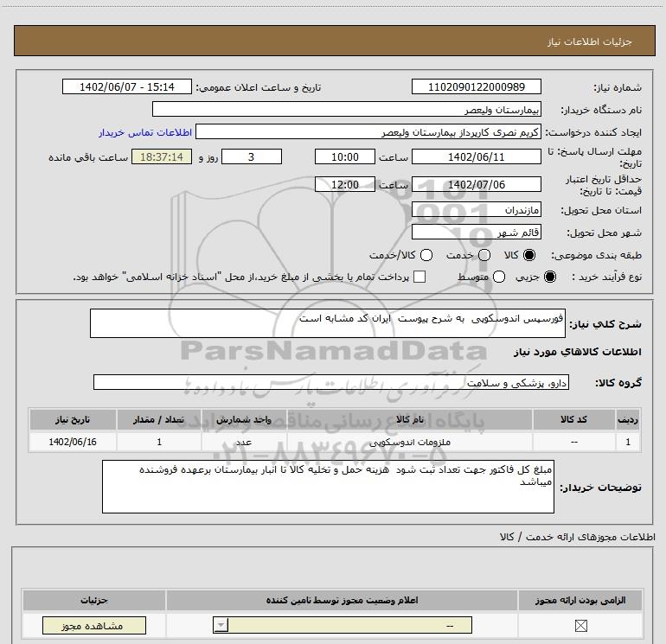The width and height of the screenshot is (666, 644).
Task: Click the 1402/06/16 need date cell
Action: (x=73, y=442)
